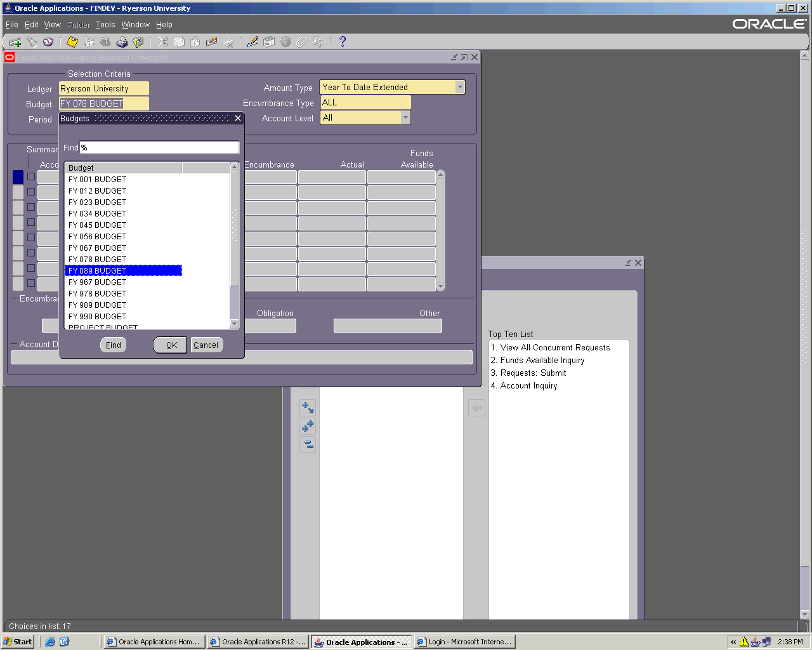Click the Show Navigator compass icon

[x=48, y=42]
